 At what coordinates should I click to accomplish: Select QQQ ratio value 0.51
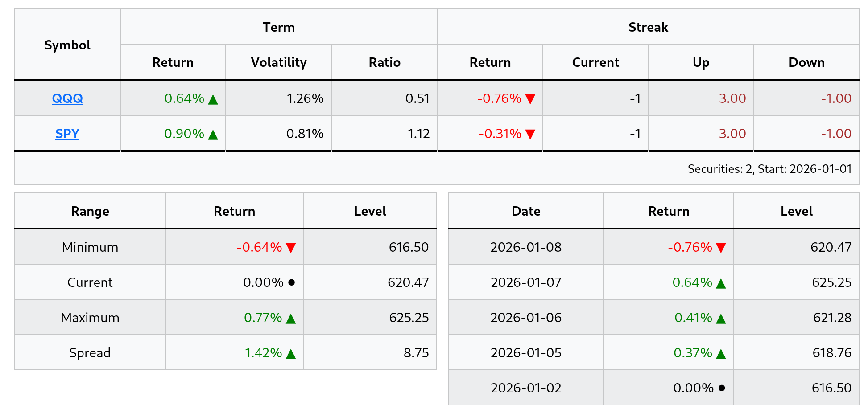417,98
